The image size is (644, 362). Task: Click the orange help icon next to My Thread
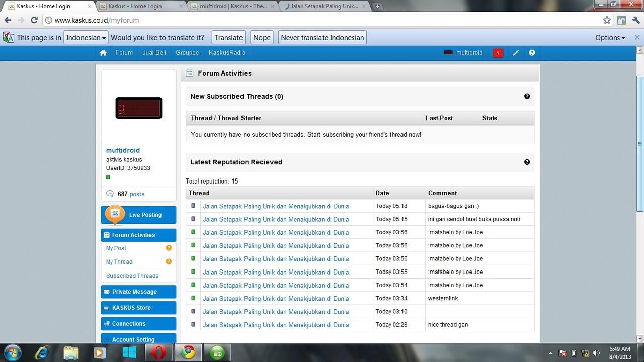coord(169,261)
